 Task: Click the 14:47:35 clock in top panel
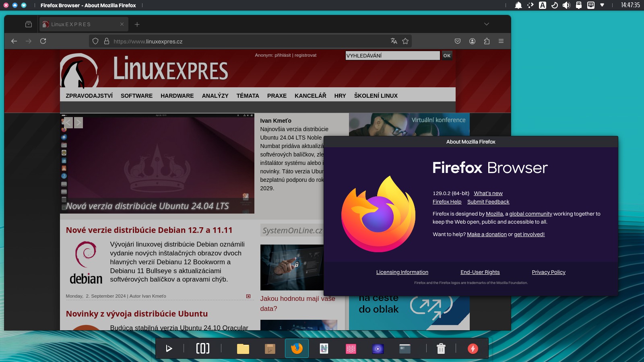point(630,5)
